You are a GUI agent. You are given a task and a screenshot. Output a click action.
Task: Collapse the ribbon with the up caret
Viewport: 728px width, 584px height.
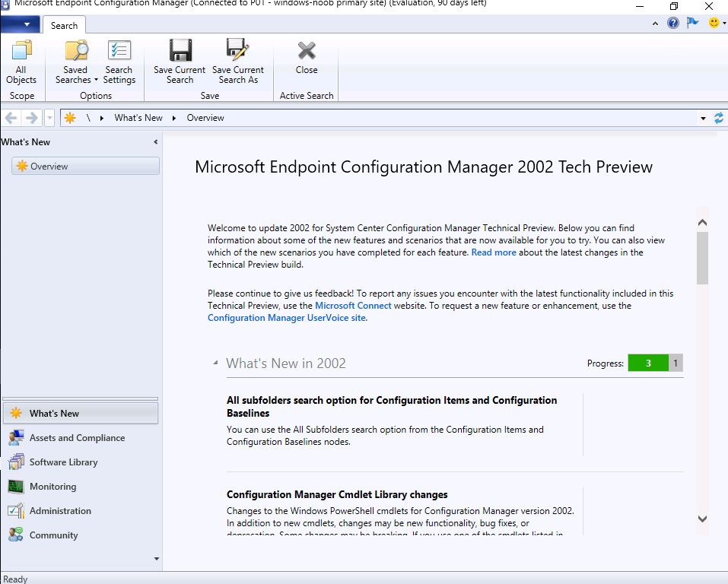655,24
